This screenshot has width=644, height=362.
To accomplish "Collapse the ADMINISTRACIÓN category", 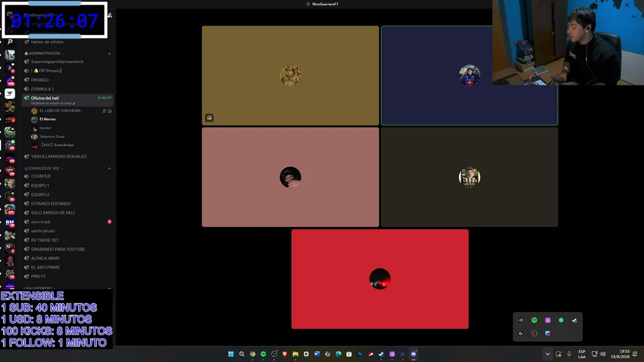I will coord(44,53).
